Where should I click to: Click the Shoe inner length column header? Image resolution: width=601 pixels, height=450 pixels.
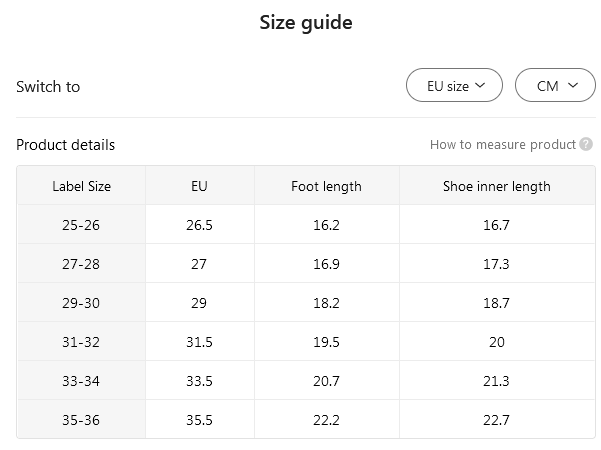pos(496,186)
